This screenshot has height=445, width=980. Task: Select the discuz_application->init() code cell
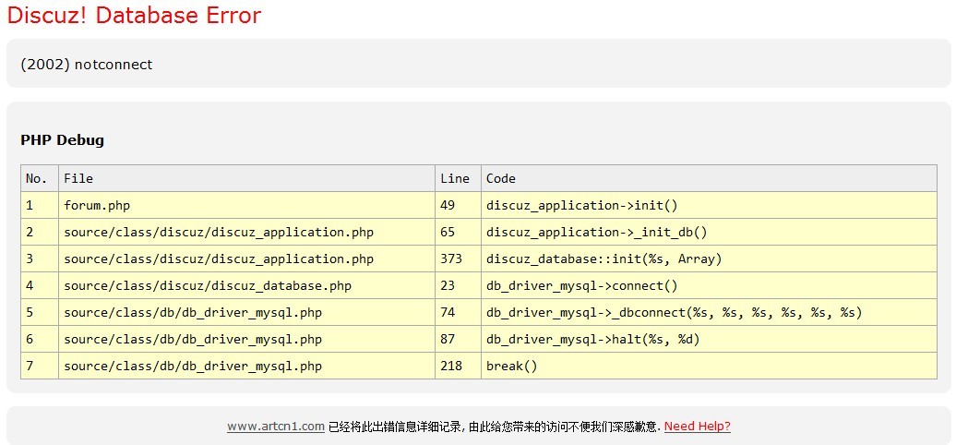click(x=709, y=206)
